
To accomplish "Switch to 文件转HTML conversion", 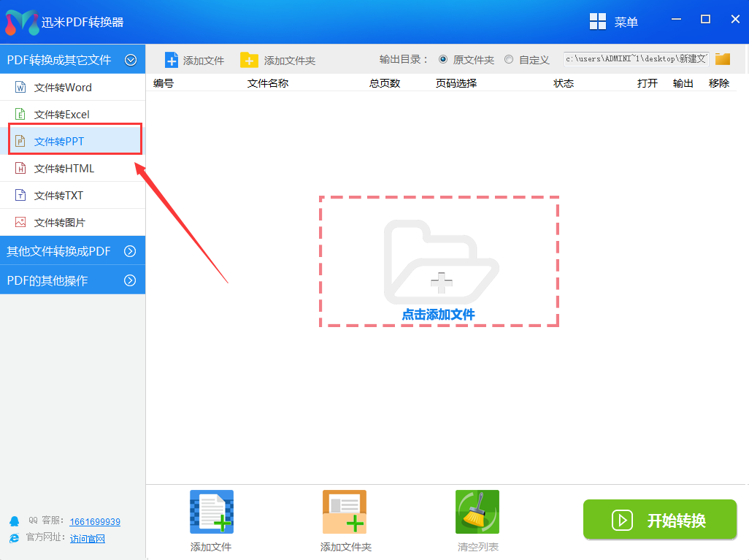I will 64,169.
